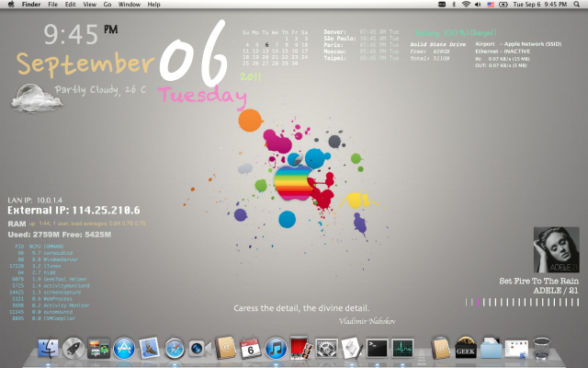The image size is (588, 368).
Task: Open the Help menu
Action: (153, 5)
